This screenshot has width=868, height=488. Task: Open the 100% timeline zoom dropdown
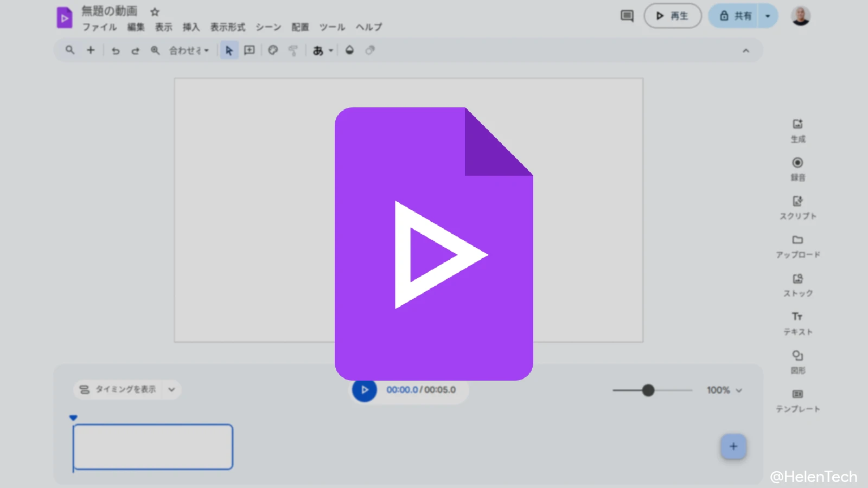[724, 390]
